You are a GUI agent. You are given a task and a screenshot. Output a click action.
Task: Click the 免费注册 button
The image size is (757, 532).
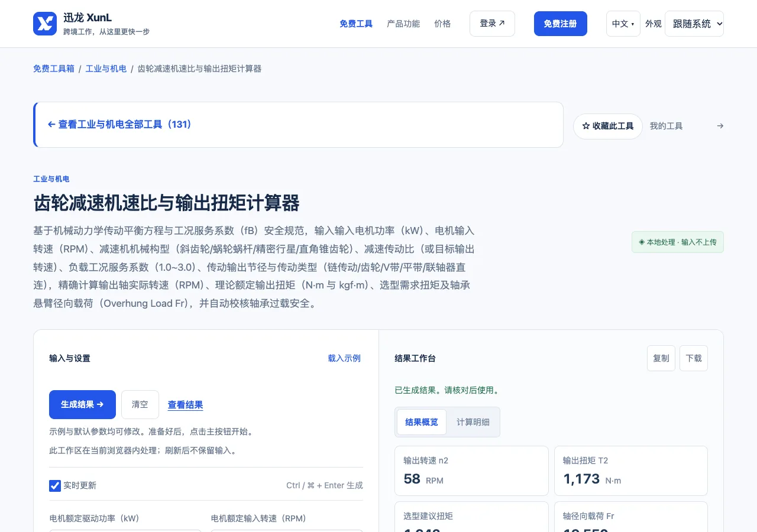(x=560, y=24)
